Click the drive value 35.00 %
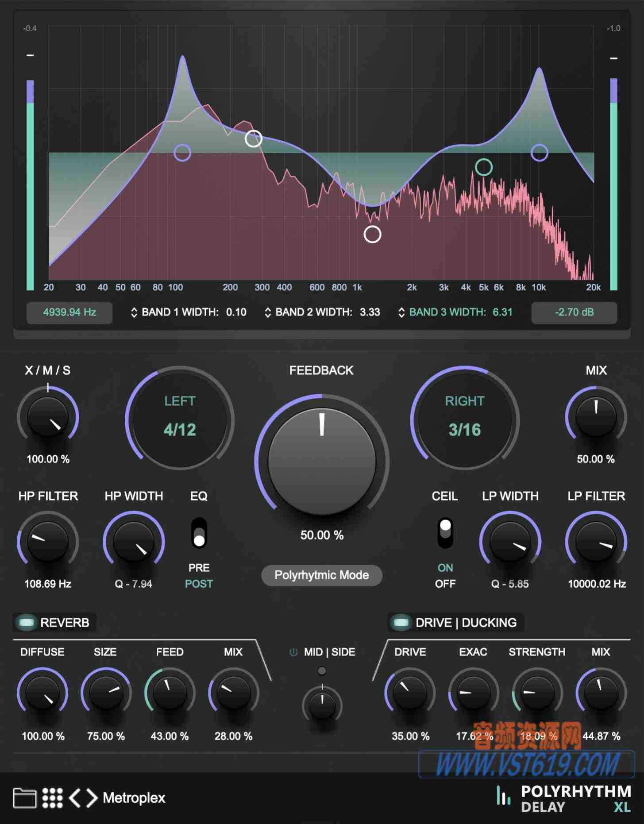 [x=410, y=736]
